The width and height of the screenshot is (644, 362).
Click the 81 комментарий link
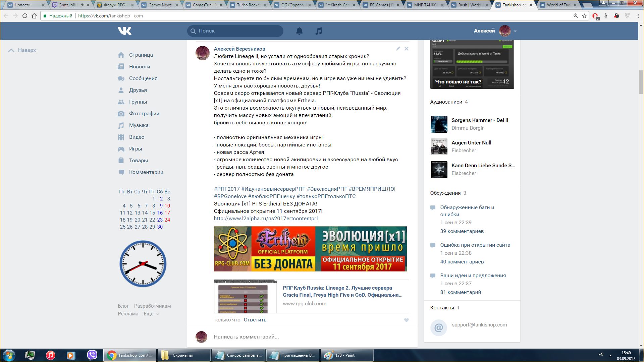(461, 292)
